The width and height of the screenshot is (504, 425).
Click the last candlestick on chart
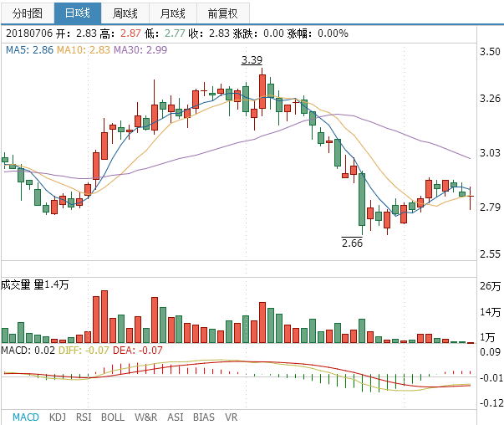[x=471, y=198]
